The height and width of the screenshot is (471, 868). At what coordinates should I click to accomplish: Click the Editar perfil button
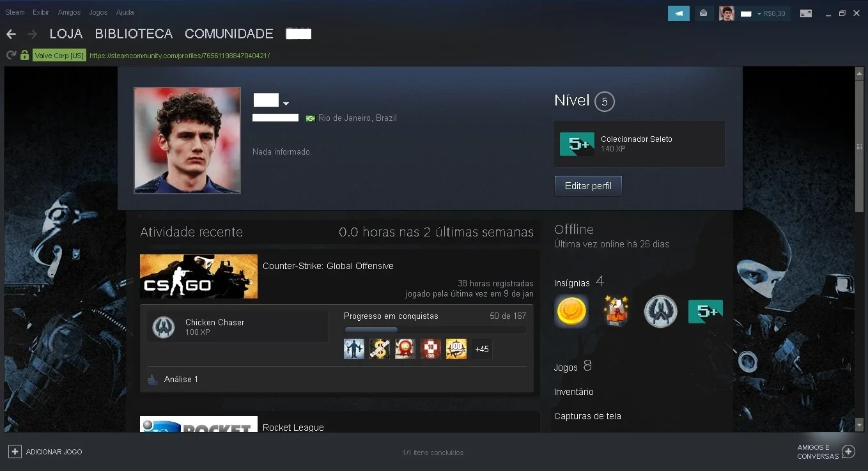588,186
